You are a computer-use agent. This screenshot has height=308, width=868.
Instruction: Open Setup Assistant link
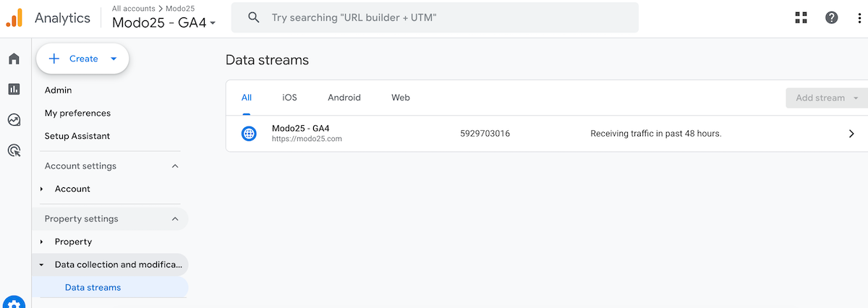[77, 136]
